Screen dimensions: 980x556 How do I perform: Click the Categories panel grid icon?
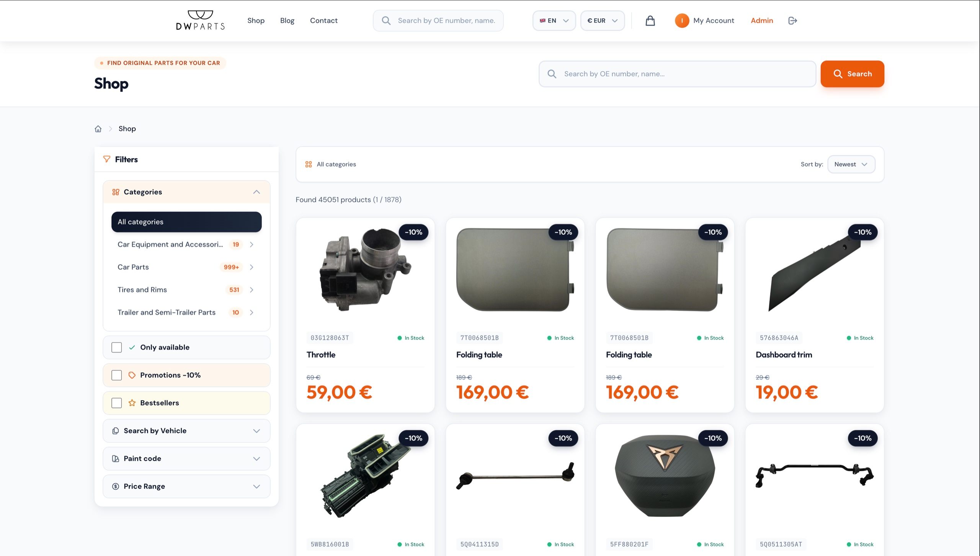116,192
